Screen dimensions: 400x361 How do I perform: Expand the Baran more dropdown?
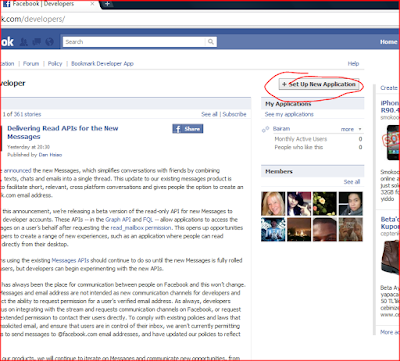click(351, 129)
